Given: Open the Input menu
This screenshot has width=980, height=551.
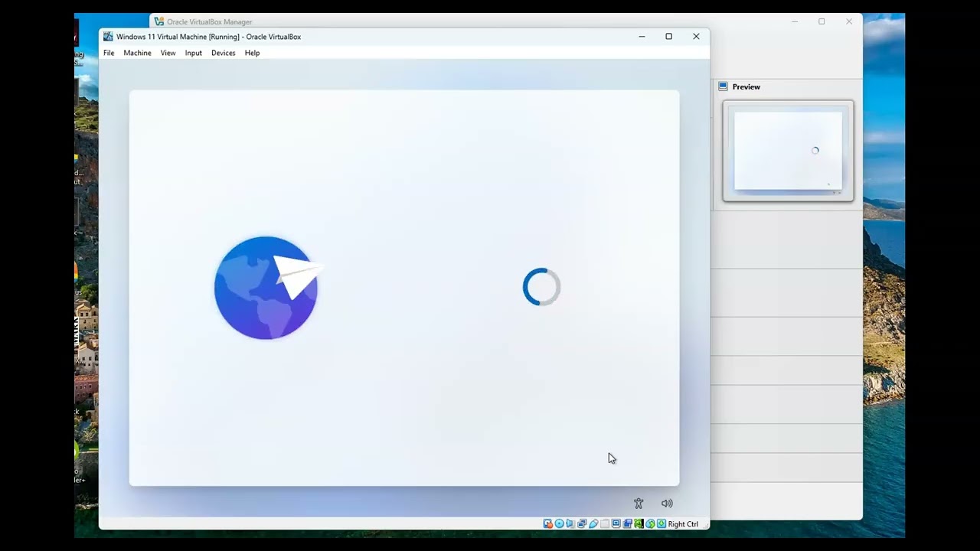Looking at the screenshot, I should pos(193,53).
